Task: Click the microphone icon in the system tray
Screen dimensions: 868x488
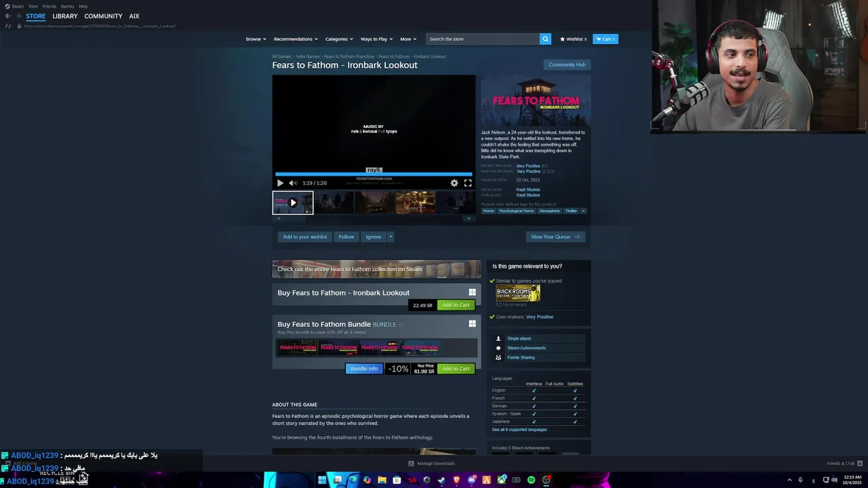Action: (x=800, y=480)
